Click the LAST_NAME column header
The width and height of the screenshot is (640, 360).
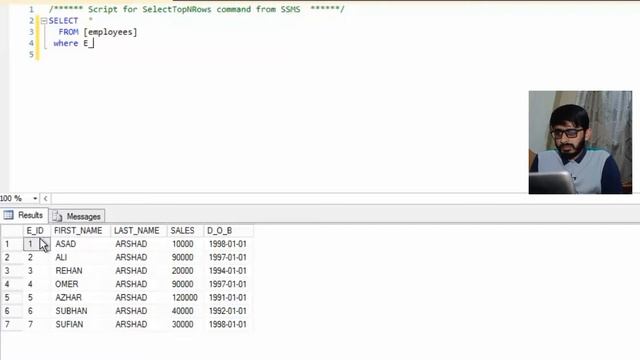(138, 231)
